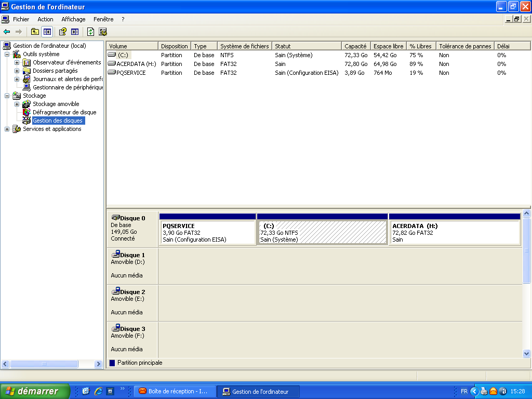Open Défragmenteur de disque in the tree
Viewport: 532px width, 399px height.
tap(64, 112)
